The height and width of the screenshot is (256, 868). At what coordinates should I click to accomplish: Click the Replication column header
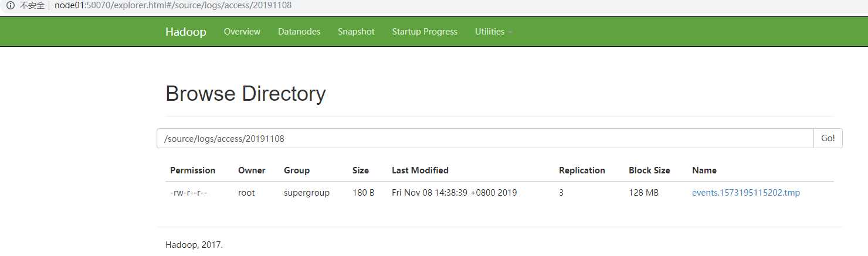582,170
